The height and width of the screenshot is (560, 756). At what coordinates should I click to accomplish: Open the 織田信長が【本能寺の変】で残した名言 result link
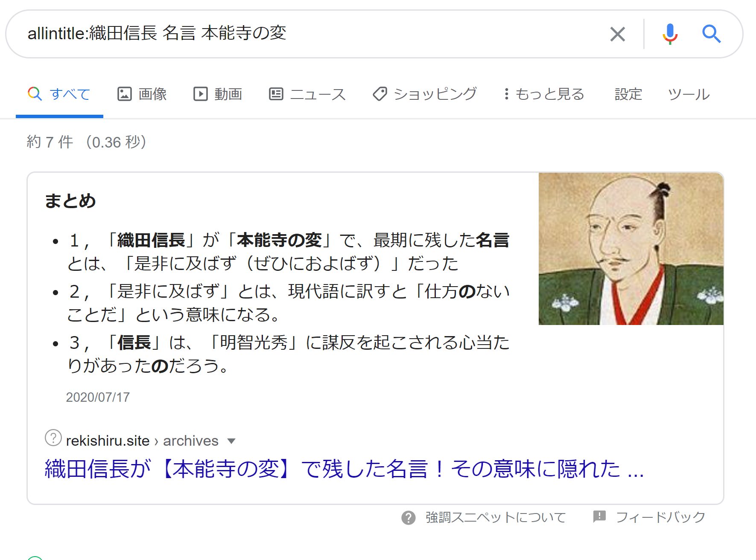pos(344,469)
